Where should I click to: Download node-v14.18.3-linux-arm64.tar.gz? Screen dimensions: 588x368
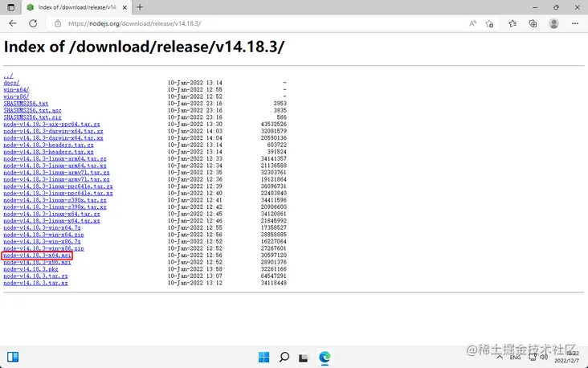55,158
